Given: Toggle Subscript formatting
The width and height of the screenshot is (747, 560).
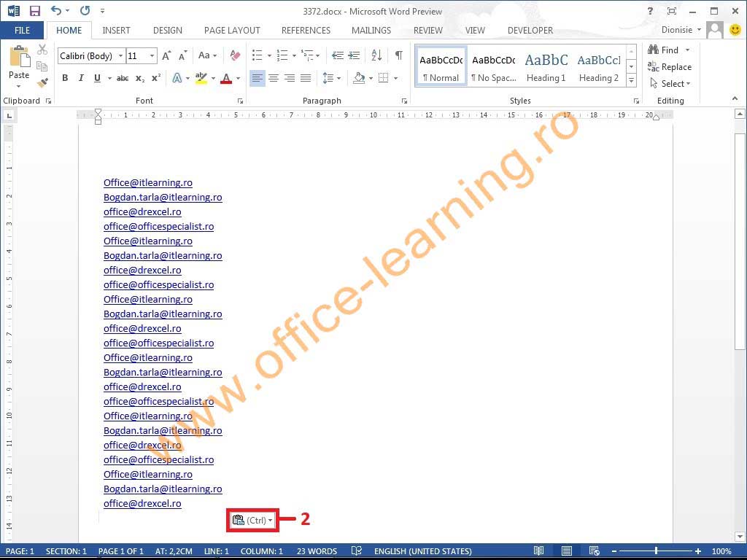Looking at the screenshot, I should point(139,78).
